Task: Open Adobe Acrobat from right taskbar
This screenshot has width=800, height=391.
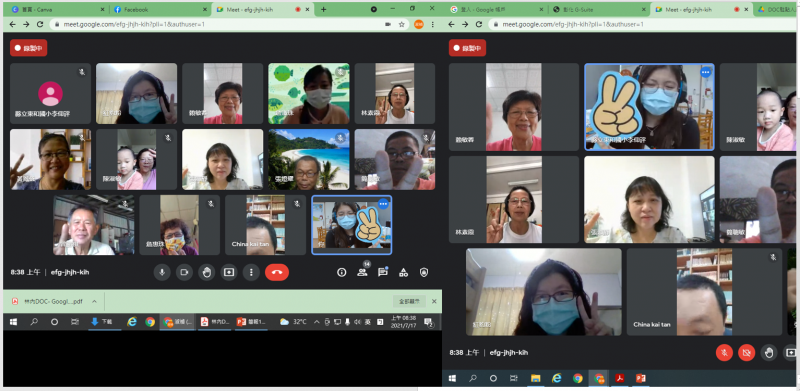Action: [x=619, y=378]
